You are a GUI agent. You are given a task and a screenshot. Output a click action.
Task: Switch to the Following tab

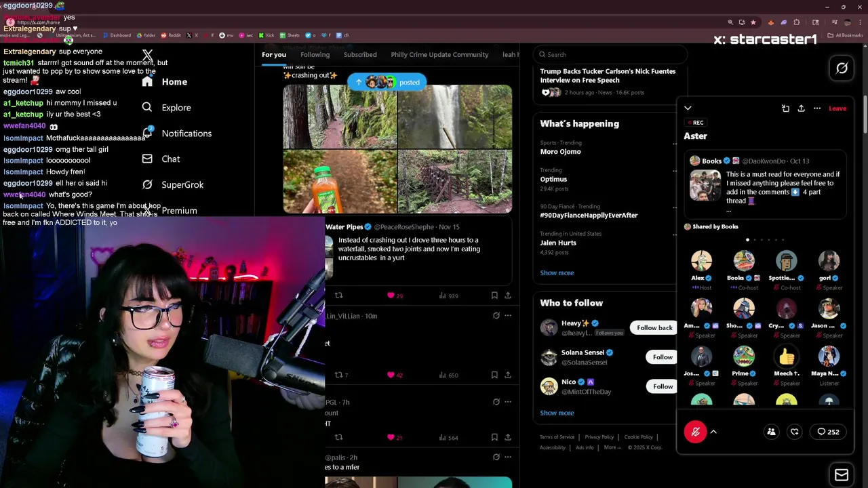pyautogui.click(x=315, y=55)
